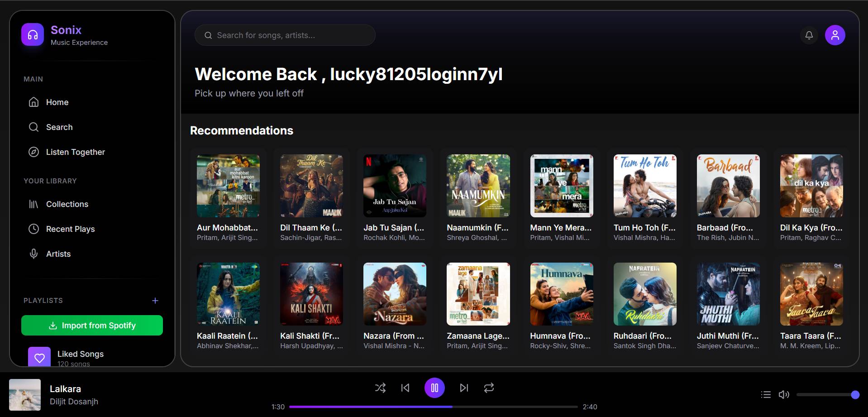Screen dimensions: 868x417
Task: Open Collections in the sidebar
Action: point(67,204)
